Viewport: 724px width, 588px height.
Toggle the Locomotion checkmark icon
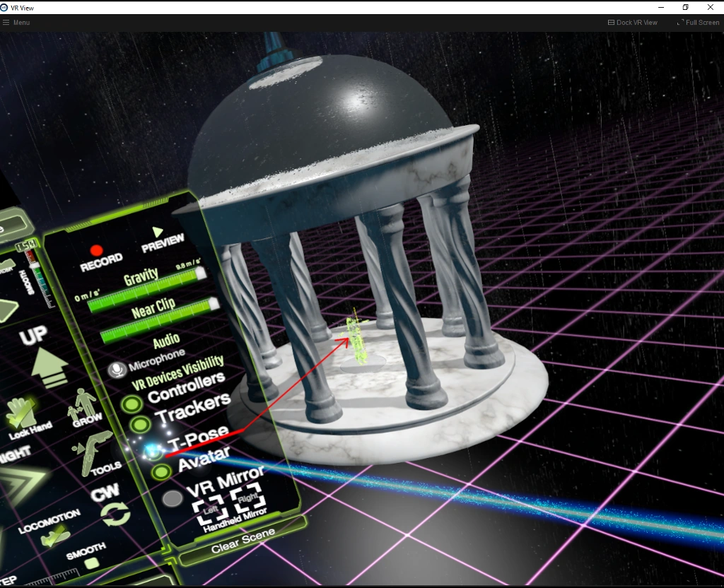coord(54,537)
